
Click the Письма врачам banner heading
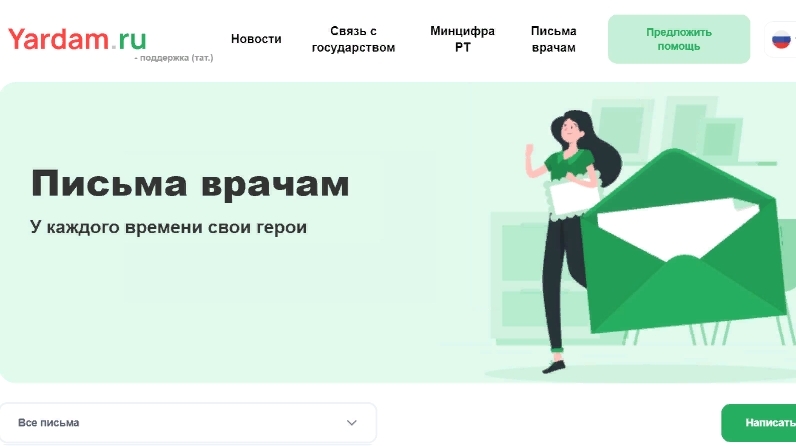190,183
